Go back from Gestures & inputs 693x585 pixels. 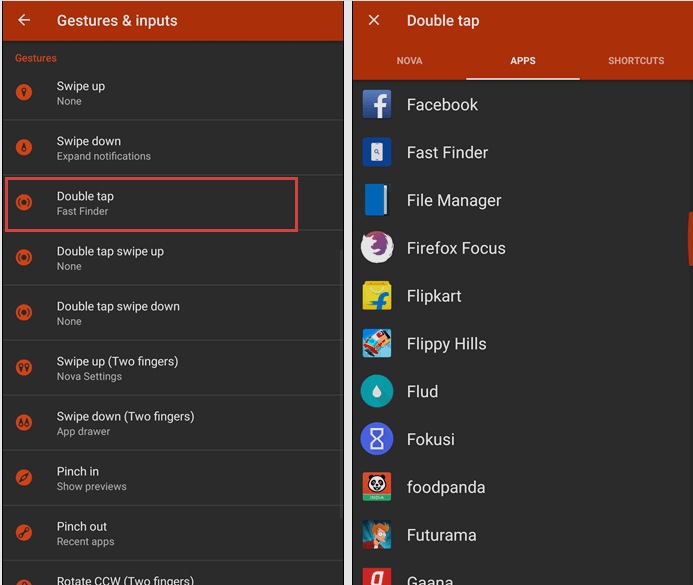(x=24, y=20)
